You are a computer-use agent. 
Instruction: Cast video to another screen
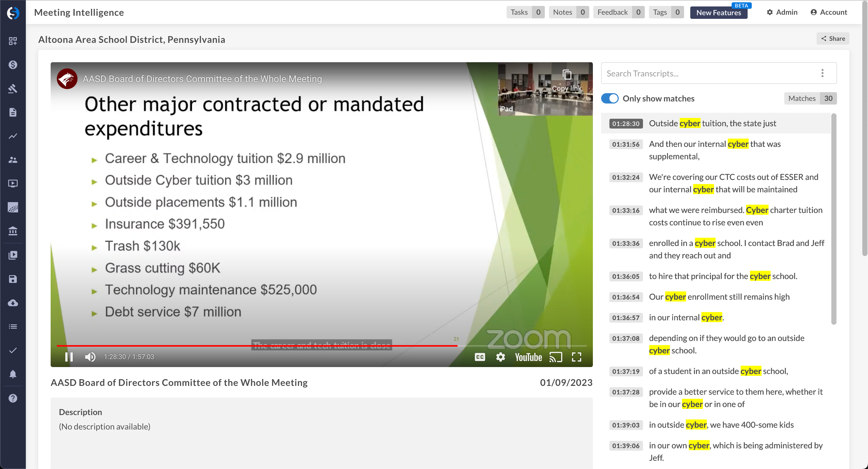tap(556, 357)
